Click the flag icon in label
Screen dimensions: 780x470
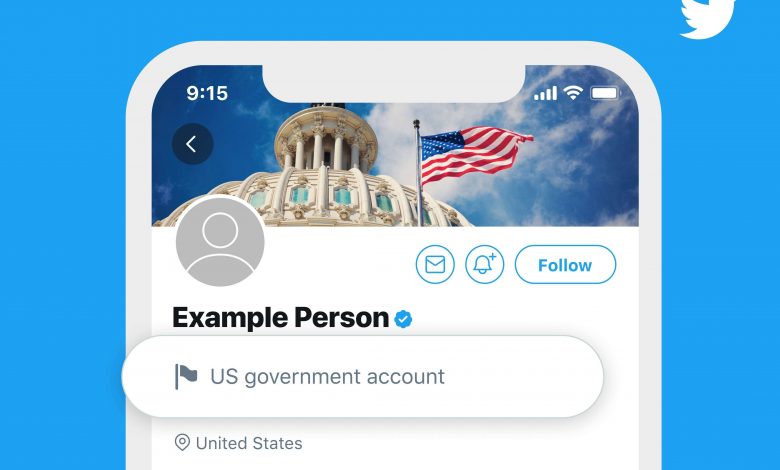click(186, 376)
